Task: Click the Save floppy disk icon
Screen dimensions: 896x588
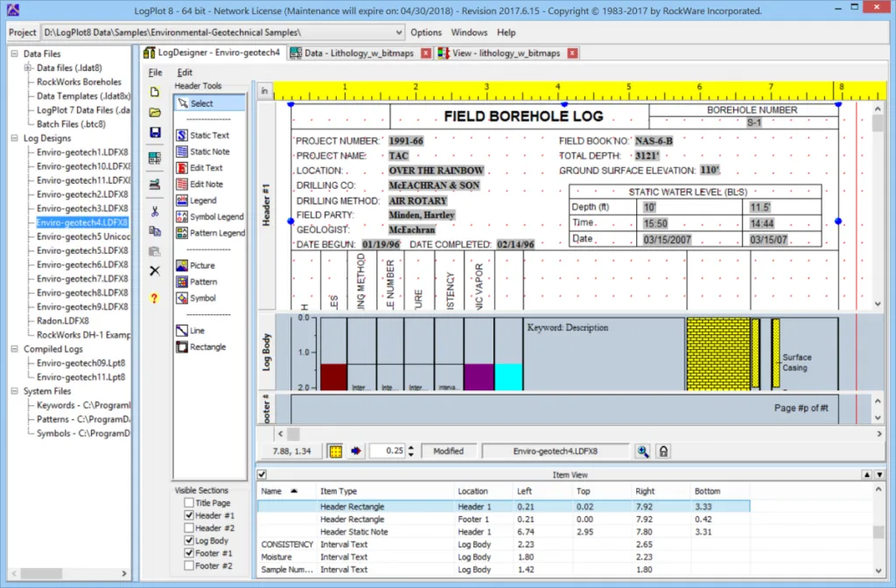Action: point(155,133)
